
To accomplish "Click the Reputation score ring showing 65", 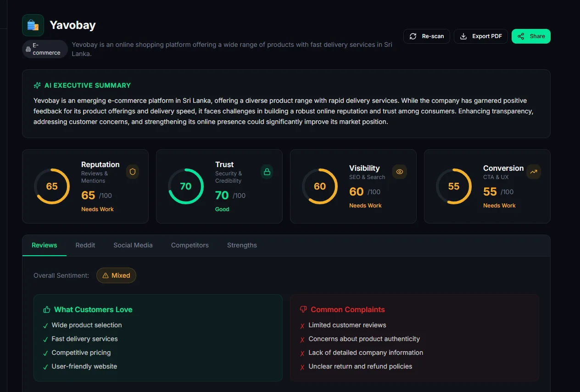I will click(x=52, y=186).
